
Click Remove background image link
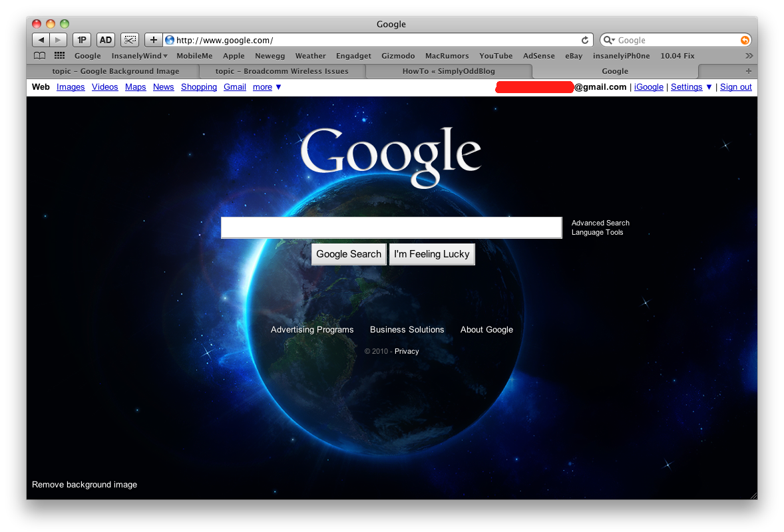(x=85, y=485)
